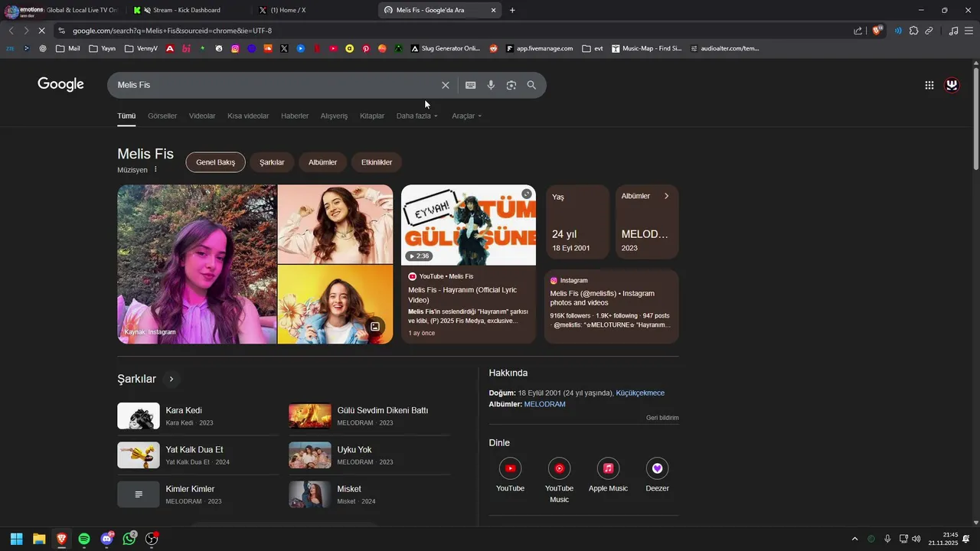
Task: Select the Etkinlikler chip
Action: (377, 162)
